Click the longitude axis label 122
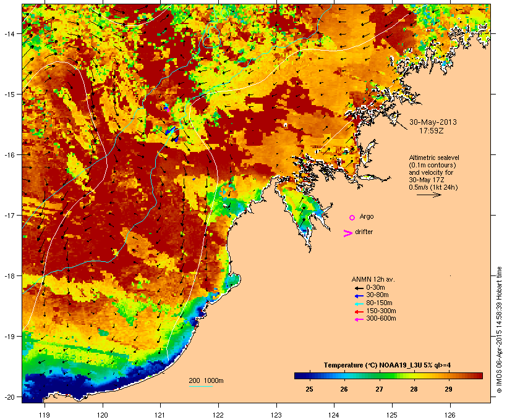507x420 pixels. 218,415
